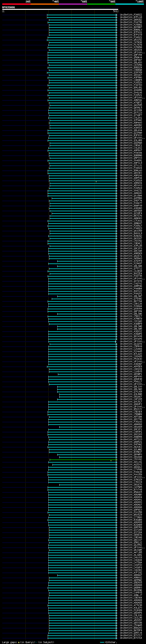The image size is (146, 644).
Task: Select hit label UniRef100_Q53I52
Action: pos(131,40)
